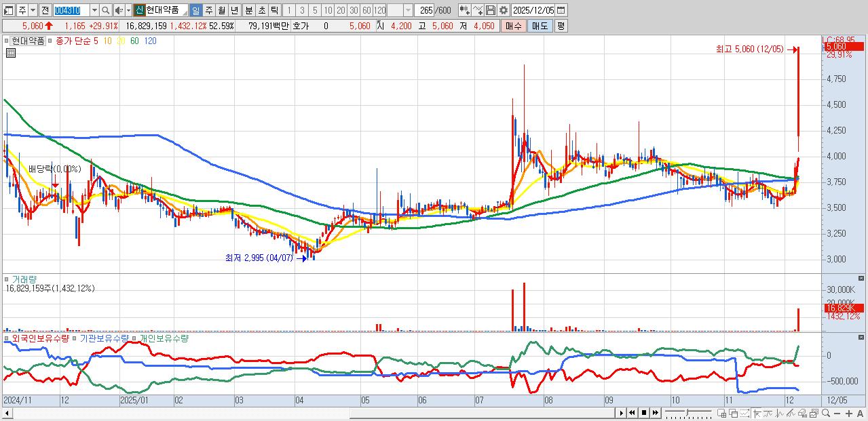Click the stock search magnifier icon
Image resolution: width=868 pixels, height=421 pixels.
pyautogui.click(x=106, y=10)
